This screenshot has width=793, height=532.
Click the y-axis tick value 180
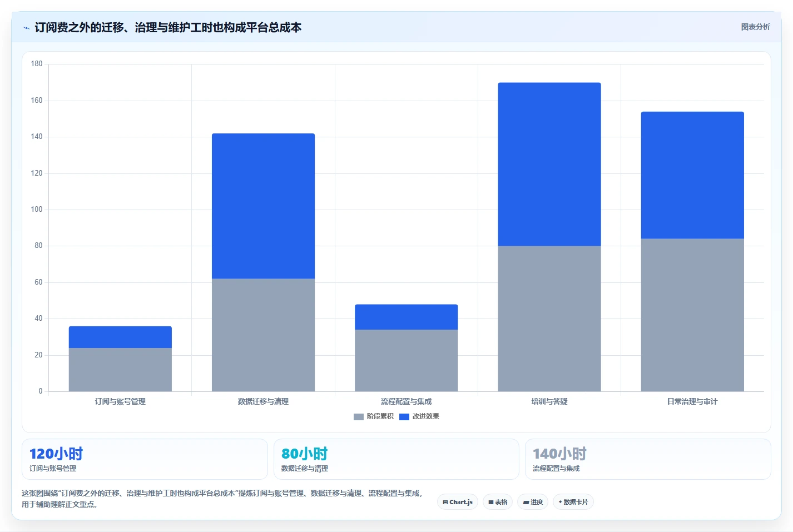(37, 64)
